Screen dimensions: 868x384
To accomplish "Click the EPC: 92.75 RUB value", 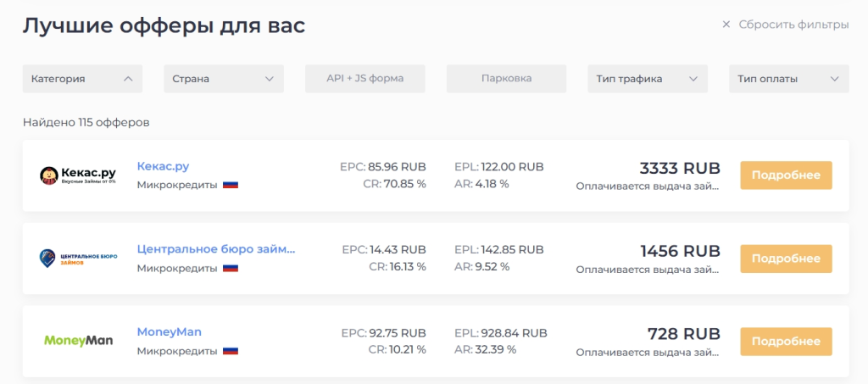I will pyautogui.click(x=383, y=333).
